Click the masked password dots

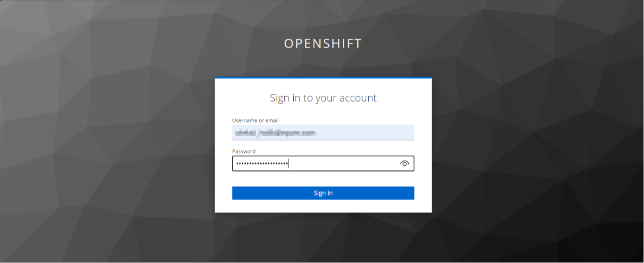[x=262, y=164]
